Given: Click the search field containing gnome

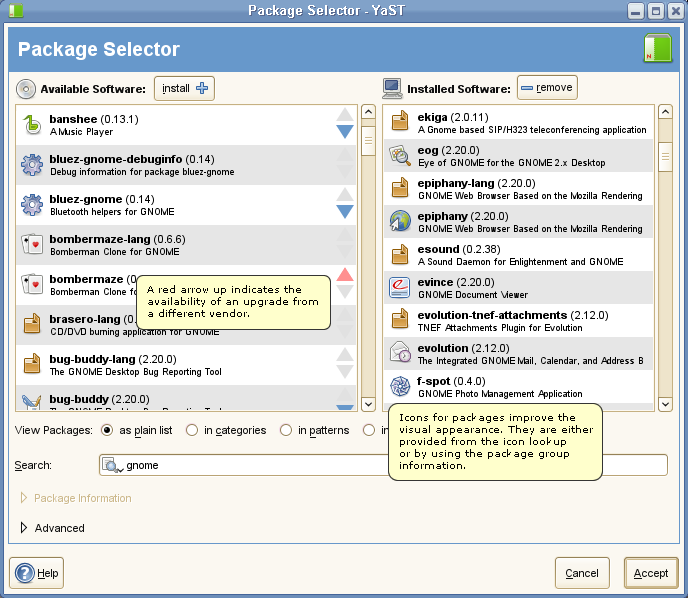Looking at the screenshot, I should [x=383, y=465].
